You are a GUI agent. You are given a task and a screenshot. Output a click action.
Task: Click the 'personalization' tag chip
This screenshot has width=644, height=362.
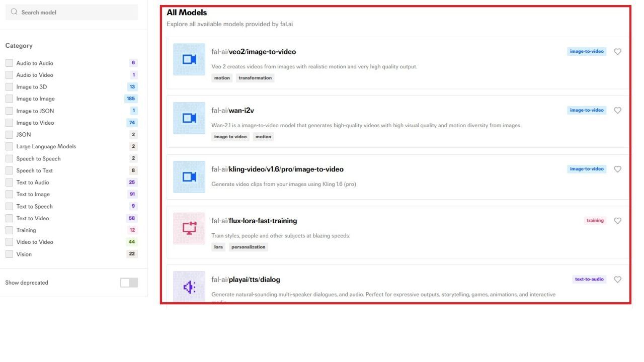[x=248, y=247]
